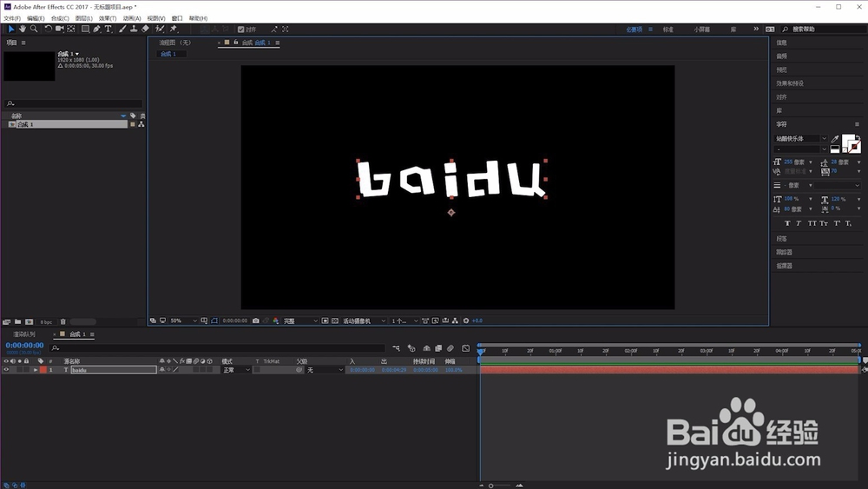
Task: Expand the baidu layer properties triangle
Action: click(36, 370)
